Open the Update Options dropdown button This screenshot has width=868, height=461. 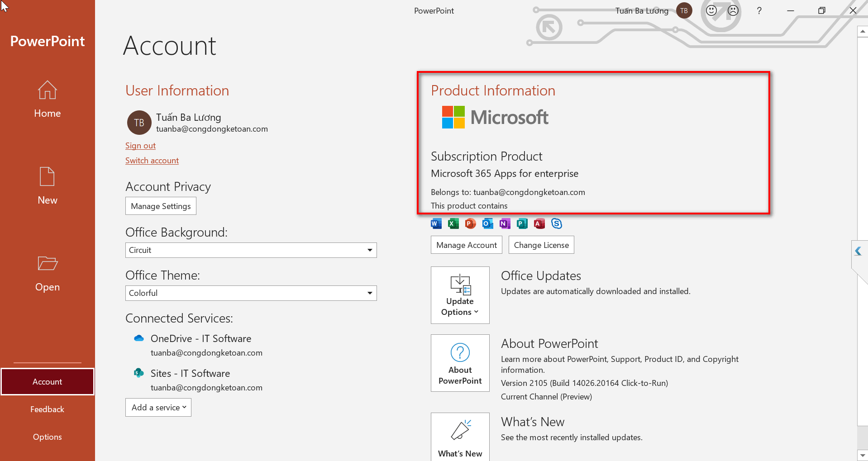point(460,295)
